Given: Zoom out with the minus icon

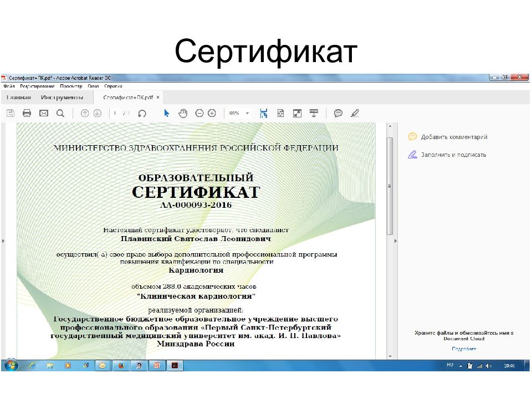Looking at the screenshot, I should tap(199, 113).
